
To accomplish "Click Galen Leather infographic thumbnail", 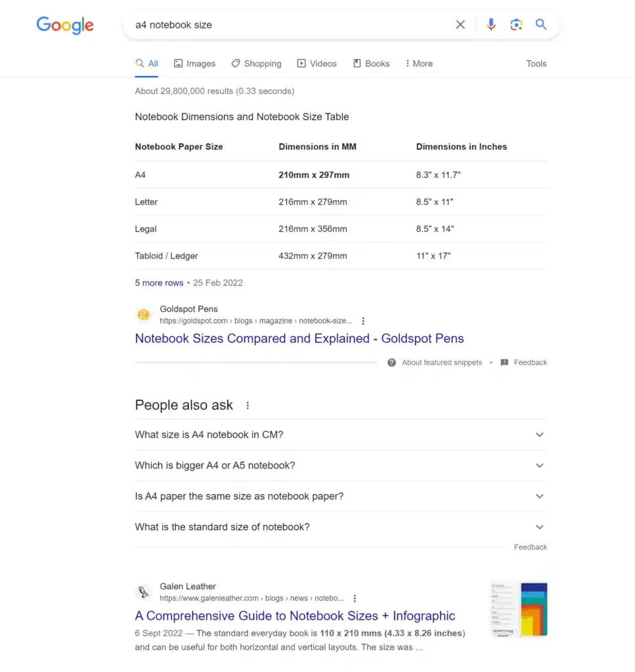I will click(519, 610).
